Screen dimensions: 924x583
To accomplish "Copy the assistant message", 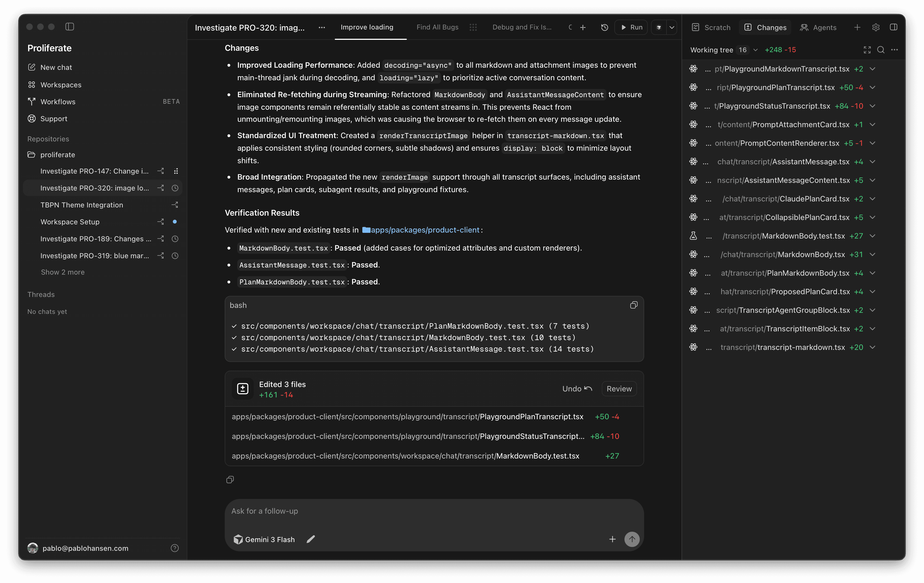I will (x=230, y=480).
